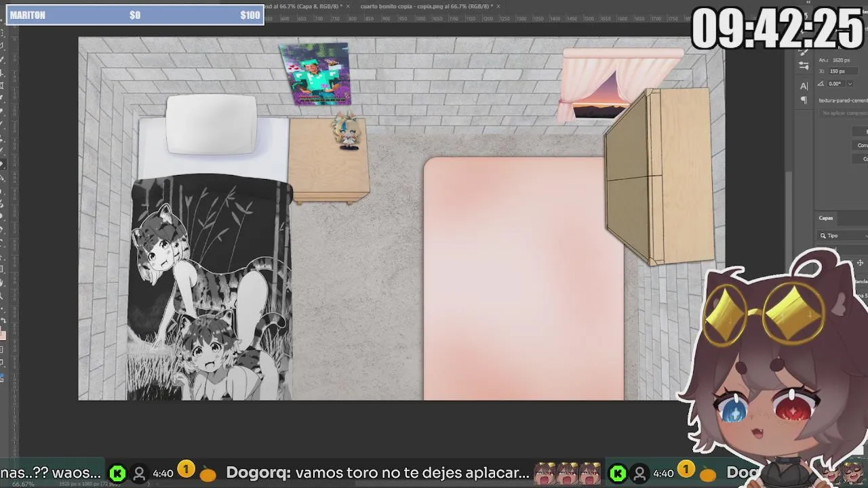Click the $100 goal amount
Image resolution: width=868 pixels, height=488 pixels.
pyautogui.click(x=250, y=16)
